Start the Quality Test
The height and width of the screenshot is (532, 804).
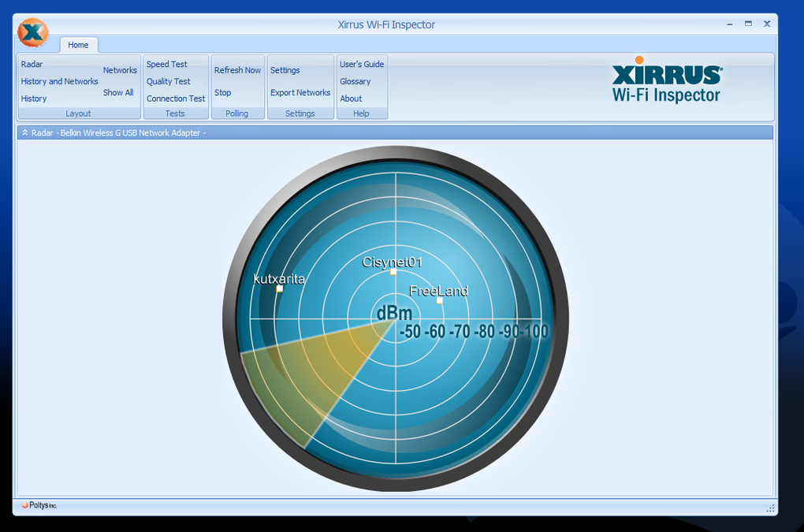pyautogui.click(x=168, y=81)
